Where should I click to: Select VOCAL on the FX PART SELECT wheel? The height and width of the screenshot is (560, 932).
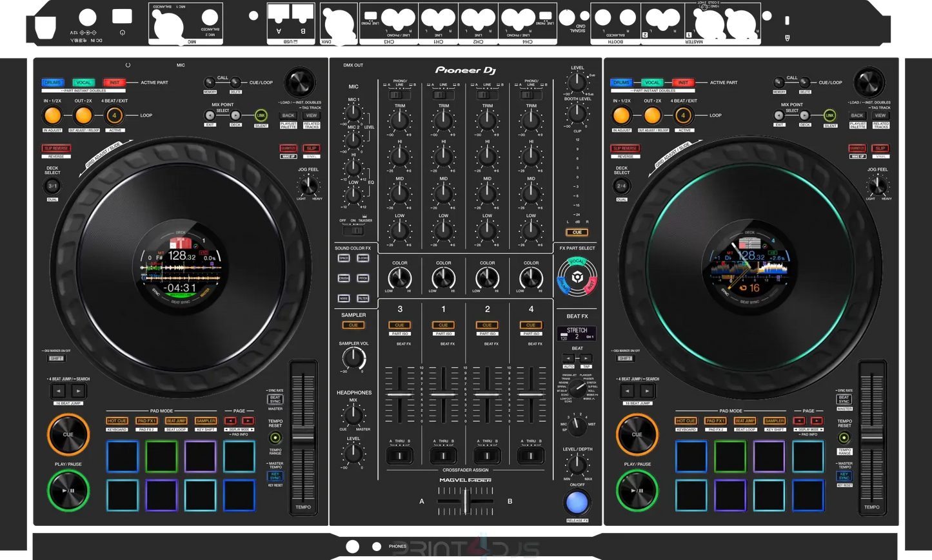pyautogui.click(x=576, y=260)
